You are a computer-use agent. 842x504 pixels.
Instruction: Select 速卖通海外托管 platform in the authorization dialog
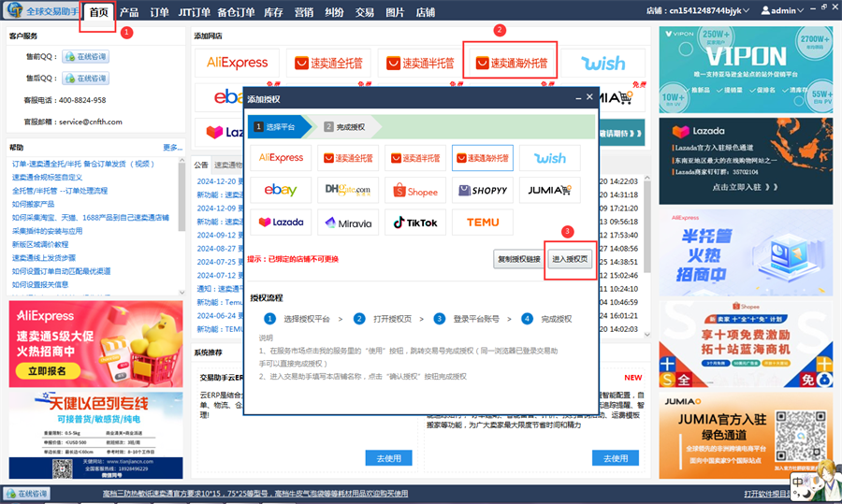pyautogui.click(x=482, y=158)
